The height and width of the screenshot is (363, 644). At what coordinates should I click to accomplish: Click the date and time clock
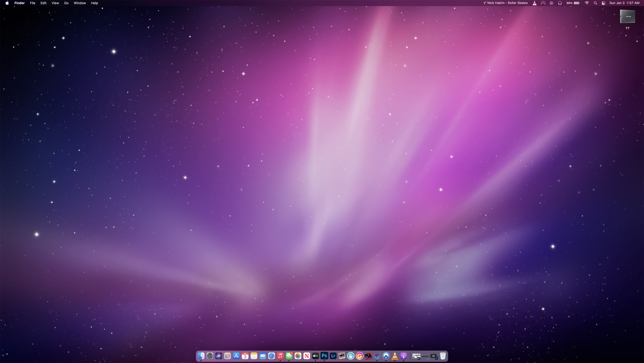click(624, 3)
